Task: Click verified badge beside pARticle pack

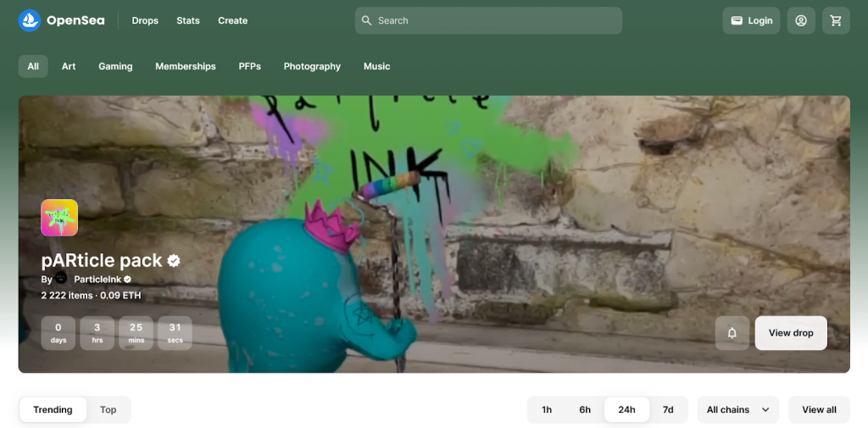Action: (174, 261)
